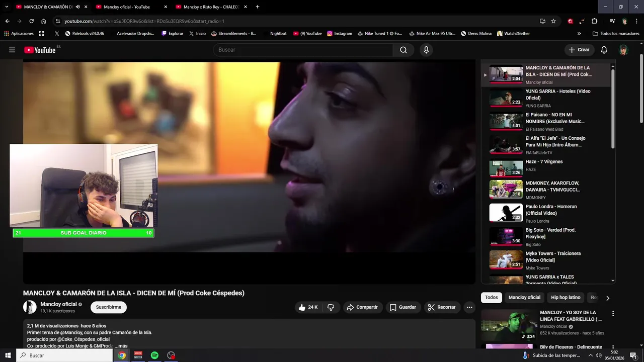This screenshot has height=362, width=644.
Task: Open the Twitch Explorar bookmark
Action: (x=172, y=34)
